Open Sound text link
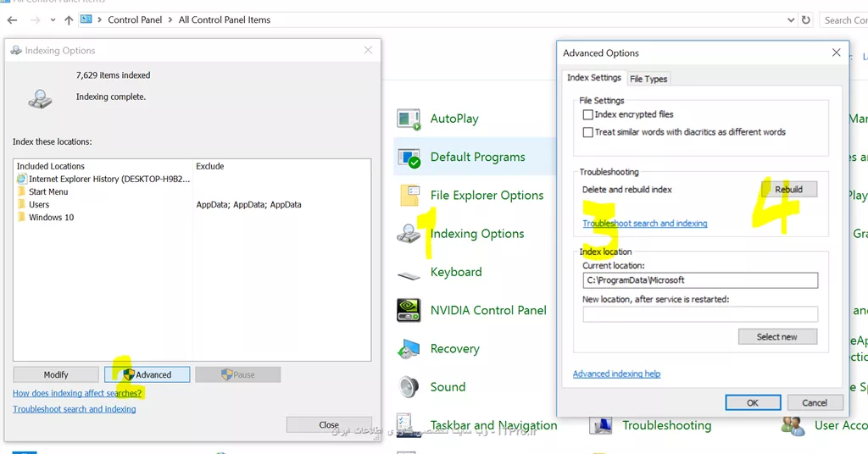The width and height of the screenshot is (868, 454). (x=448, y=387)
